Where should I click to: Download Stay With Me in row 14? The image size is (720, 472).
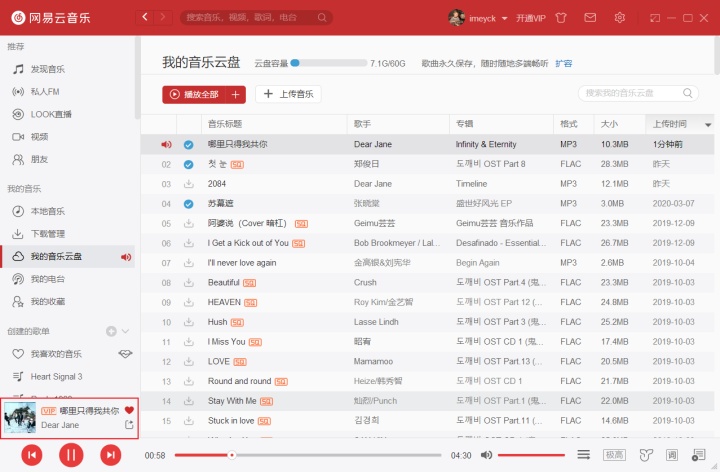188,401
